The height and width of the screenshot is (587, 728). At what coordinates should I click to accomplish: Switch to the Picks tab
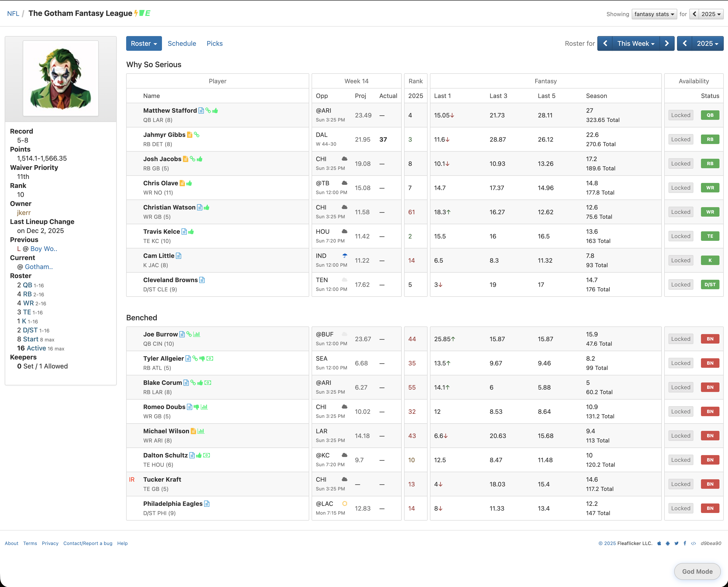click(214, 43)
